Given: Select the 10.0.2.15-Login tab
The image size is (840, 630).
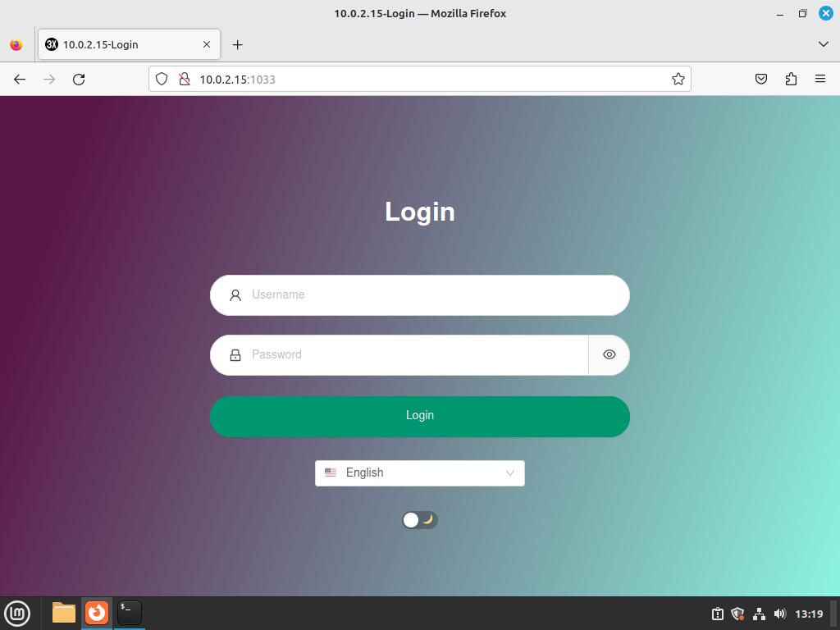Looking at the screenshot, I should pyautogui.click(x=129, y=44).
